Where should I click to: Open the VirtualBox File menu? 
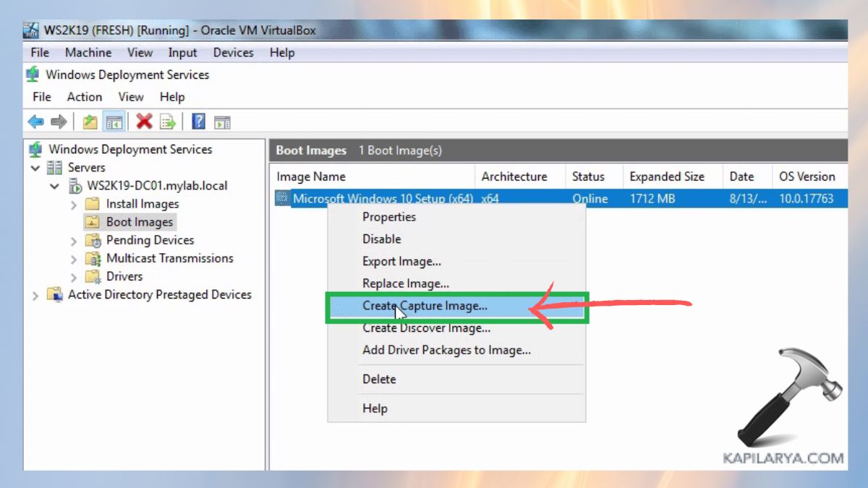coord(40,52)
